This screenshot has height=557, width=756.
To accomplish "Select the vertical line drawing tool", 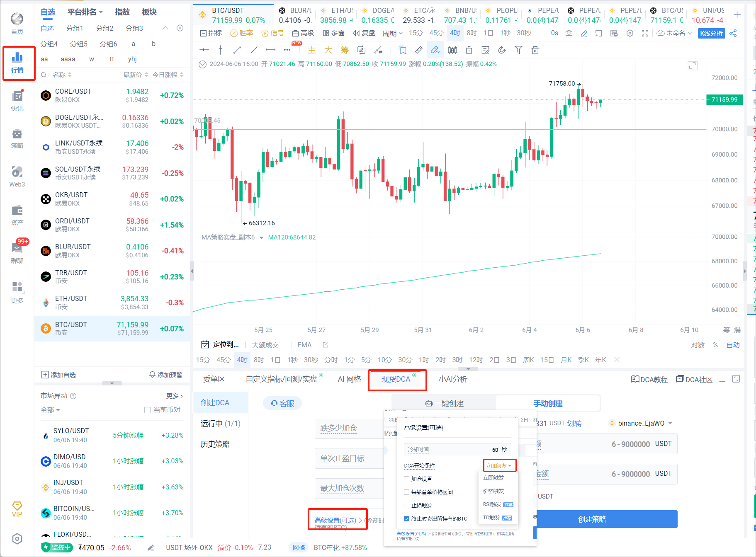I will [x=221, y=50].
